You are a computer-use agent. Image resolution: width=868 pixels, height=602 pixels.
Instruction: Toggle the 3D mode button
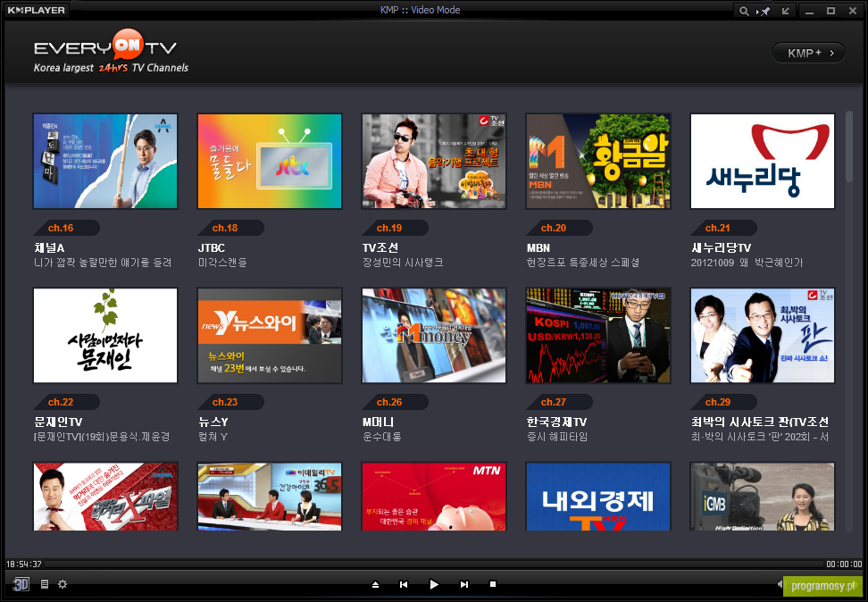tap(21, 584)
